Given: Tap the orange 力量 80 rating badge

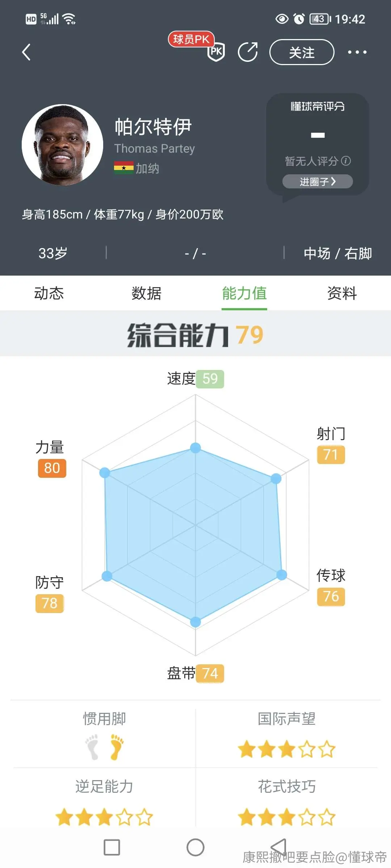Looking at the screenshot, I should coord(52,468).
